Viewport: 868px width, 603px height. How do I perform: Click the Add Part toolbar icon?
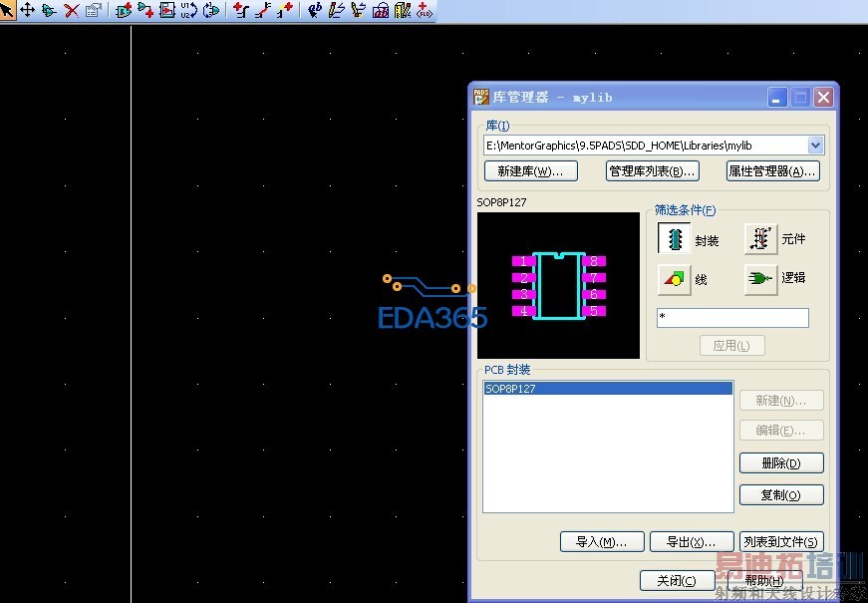[x=124, y=10]
